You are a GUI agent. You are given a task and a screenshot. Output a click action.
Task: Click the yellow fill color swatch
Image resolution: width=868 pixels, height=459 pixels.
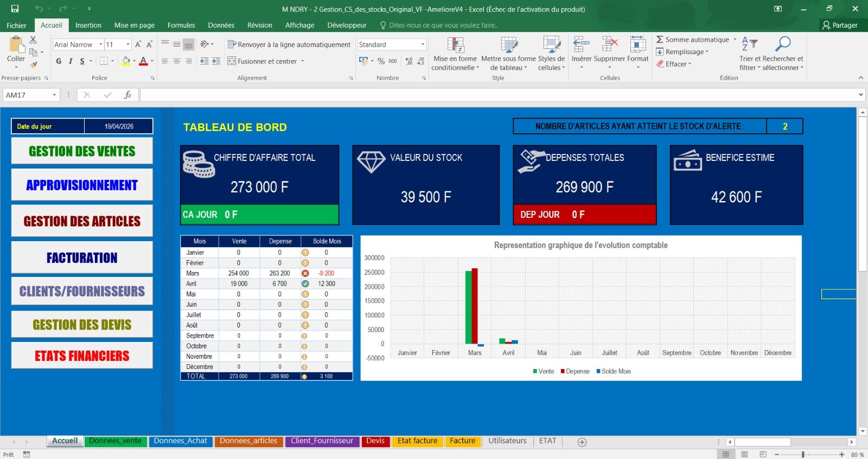[126, 61]
